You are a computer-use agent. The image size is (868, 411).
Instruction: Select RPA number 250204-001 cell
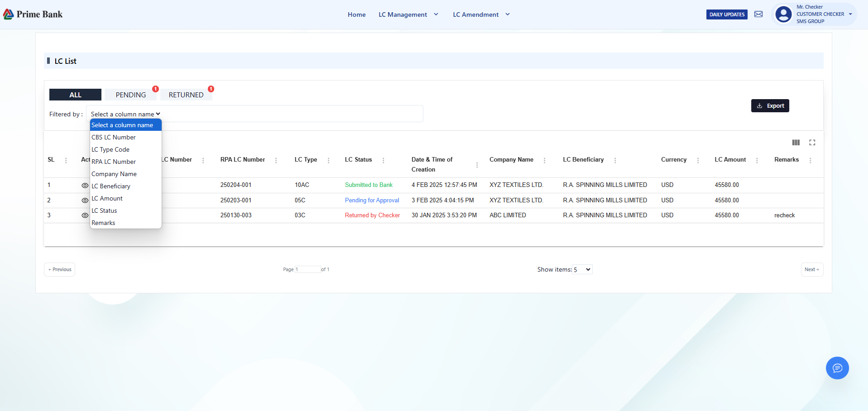tap(236, 185)
